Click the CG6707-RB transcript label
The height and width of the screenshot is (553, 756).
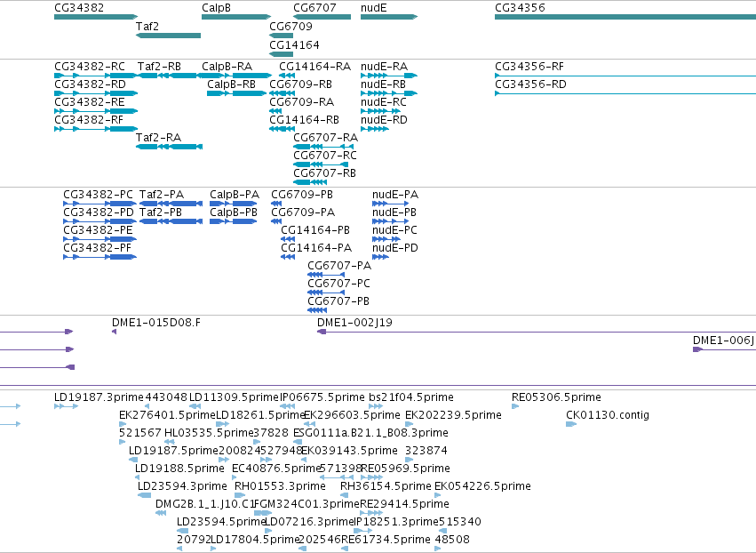pyautogui.click(x=324, y=172)
